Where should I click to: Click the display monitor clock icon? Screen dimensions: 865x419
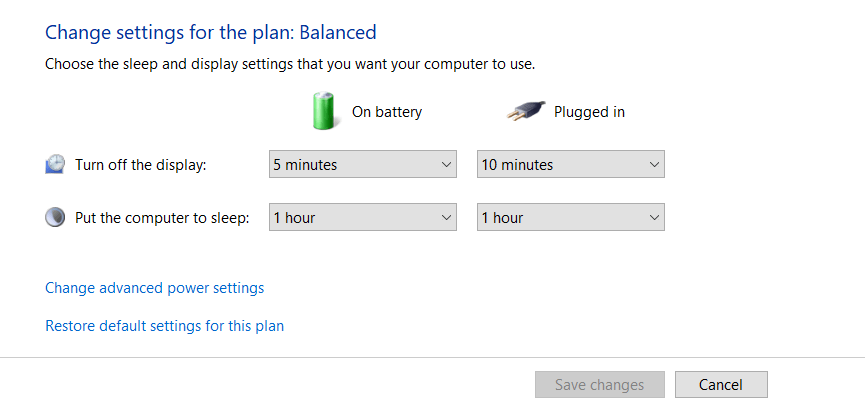pos(56,164)
